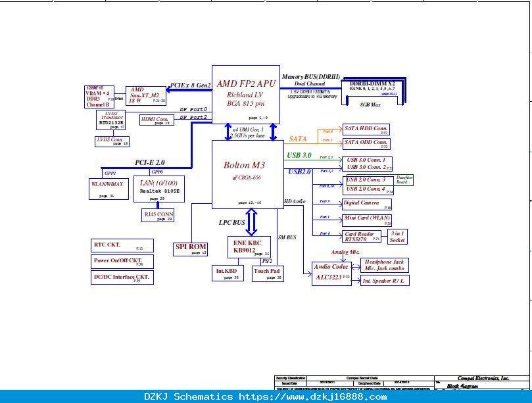Screen dimensions: 532x403
Task: Select the Memory BUS(DDRIII) label
Action: (311, 77)
